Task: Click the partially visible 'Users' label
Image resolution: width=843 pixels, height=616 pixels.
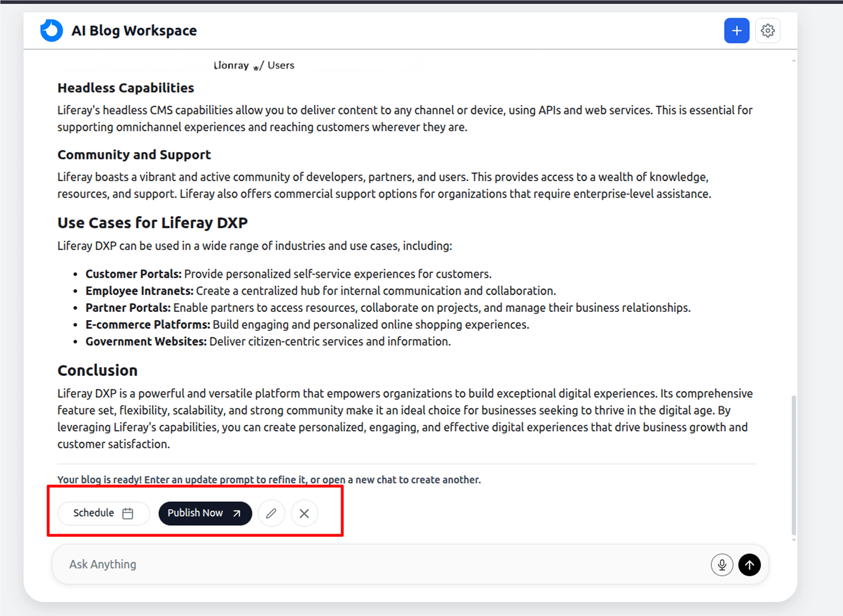Action: coord(281,65)
